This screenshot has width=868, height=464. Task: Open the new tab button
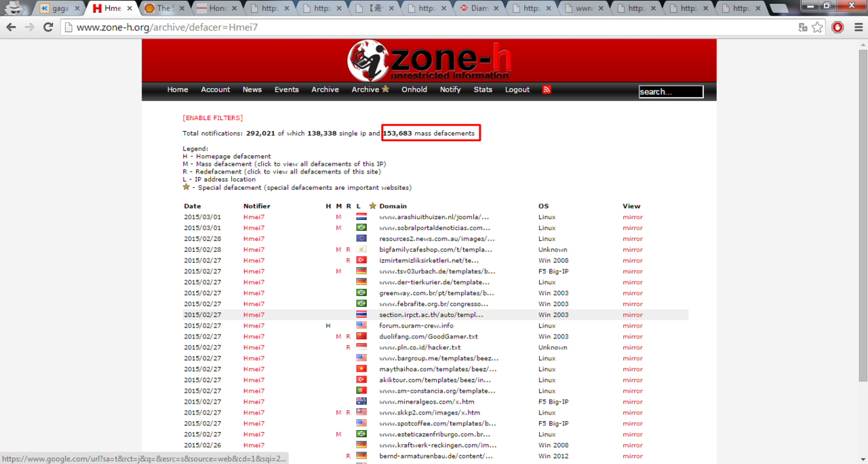coord(778,9)
